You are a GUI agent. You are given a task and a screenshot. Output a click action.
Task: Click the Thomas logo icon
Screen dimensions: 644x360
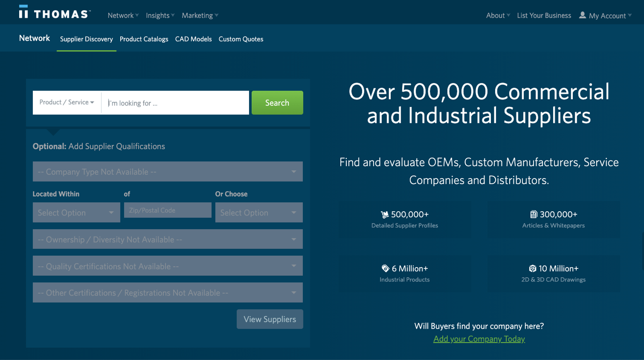tap(24, 12)
